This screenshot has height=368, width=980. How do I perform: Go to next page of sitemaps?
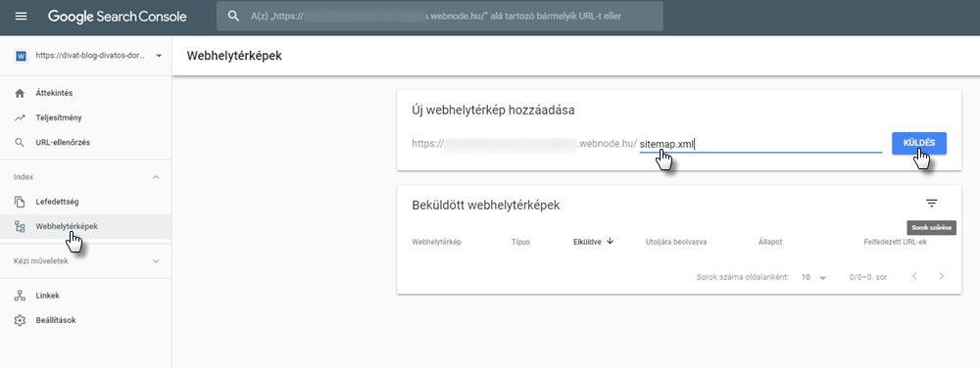pyautogui.click(x=941, y=276)
